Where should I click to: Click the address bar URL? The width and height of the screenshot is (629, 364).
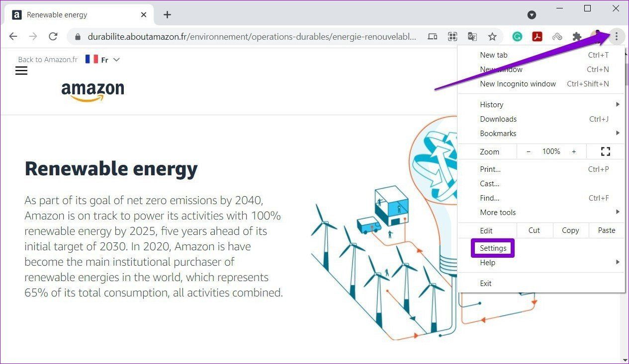click(252, 37)
